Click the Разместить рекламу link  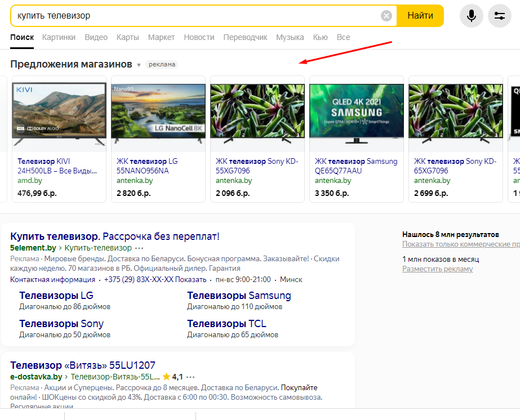pyautogui.click(x=437, y=269)
